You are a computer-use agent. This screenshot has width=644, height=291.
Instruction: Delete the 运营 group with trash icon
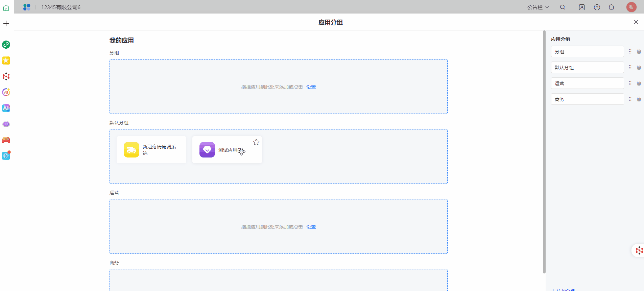[x=639, y=83]
